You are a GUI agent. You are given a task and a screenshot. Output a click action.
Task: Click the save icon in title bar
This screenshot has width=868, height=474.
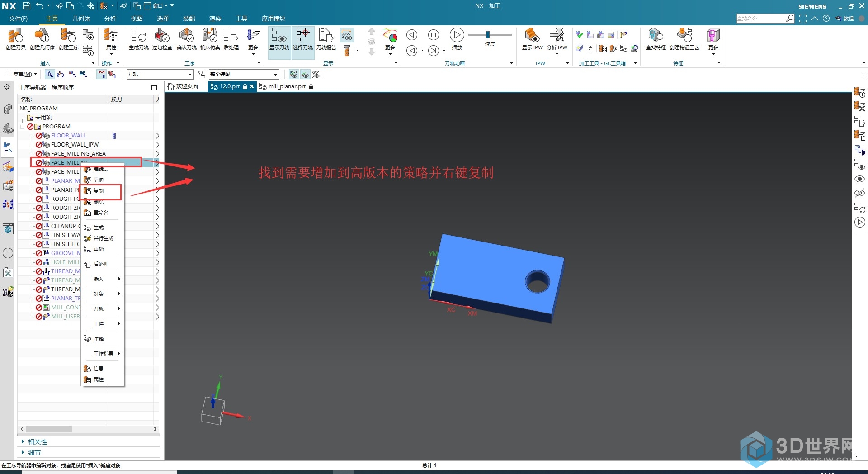pyautogui.click(x=27, y=6)
